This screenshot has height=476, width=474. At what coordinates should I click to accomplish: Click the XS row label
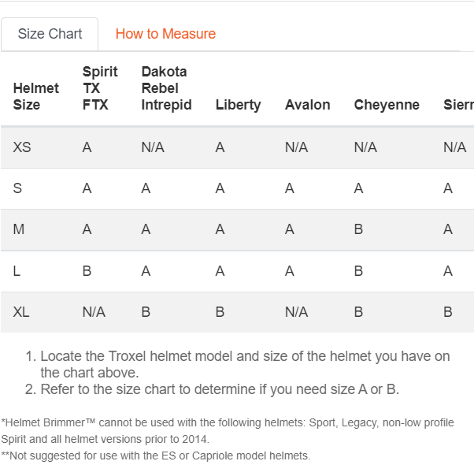(22, 147)
